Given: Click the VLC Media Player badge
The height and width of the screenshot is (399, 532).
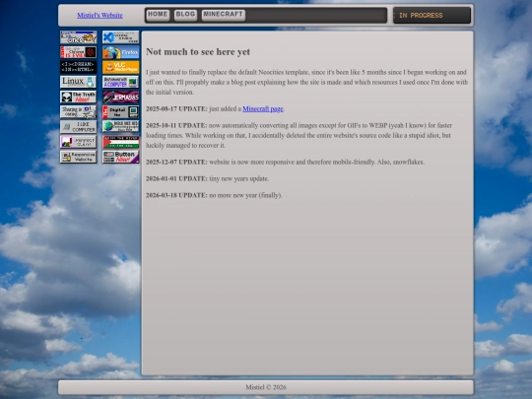Looking at the screenshot, I should click(121, 67).
